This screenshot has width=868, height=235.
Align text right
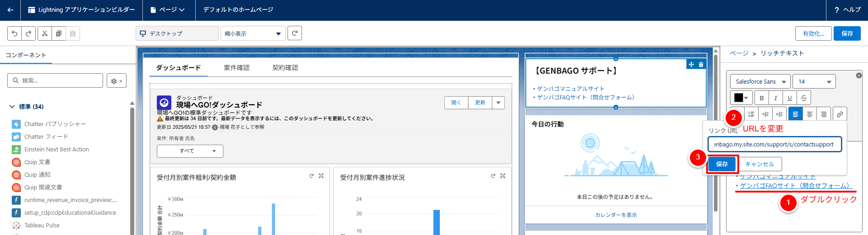coord(824,114)
